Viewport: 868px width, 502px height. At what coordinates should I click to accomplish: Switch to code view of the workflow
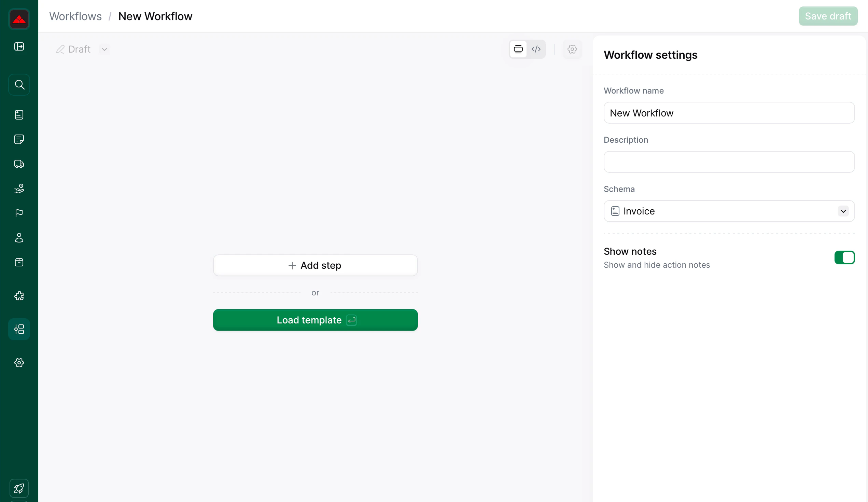(x=536, y=49)
